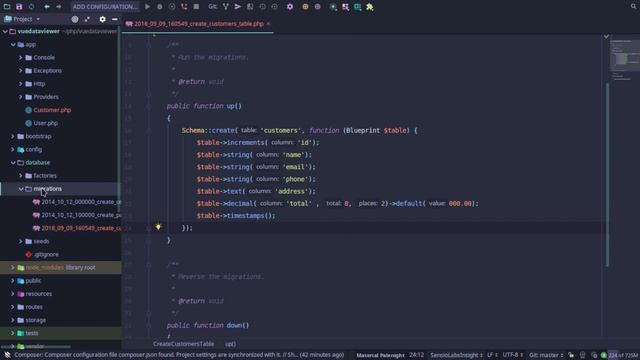The image size is (640, 360).
Task: Collapse the vuedataviewer root node
Action: tap(5, 31)
